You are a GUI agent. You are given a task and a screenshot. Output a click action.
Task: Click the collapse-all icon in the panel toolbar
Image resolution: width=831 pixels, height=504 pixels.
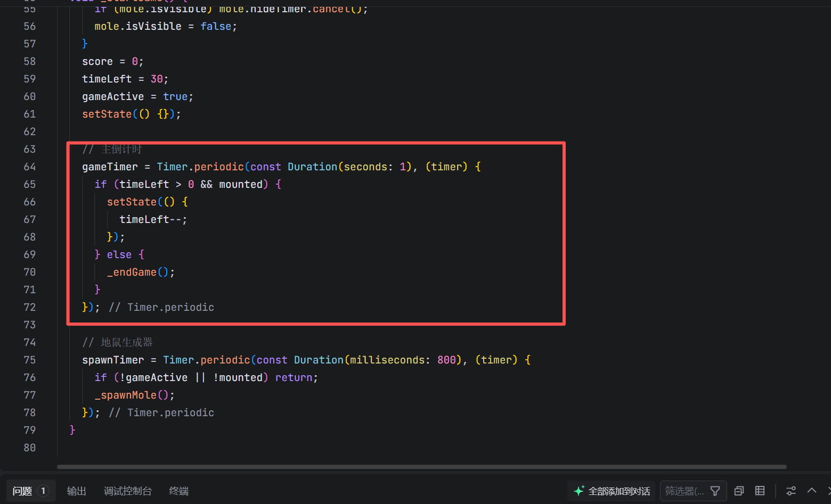[739, 491]
